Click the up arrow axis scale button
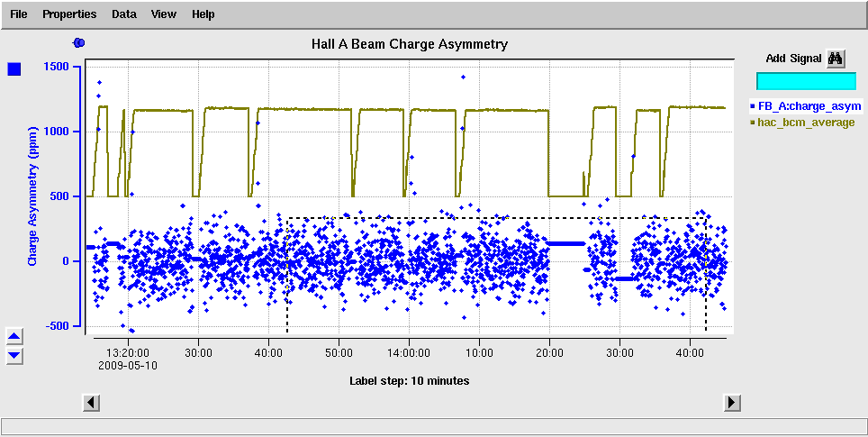The width and height of the screenshot is (868, 437). pos(14,336)
